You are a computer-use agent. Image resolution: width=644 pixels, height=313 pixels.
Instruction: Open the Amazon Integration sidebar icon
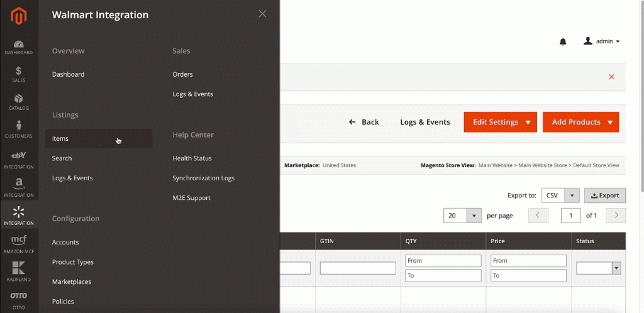tap(19, 187)
